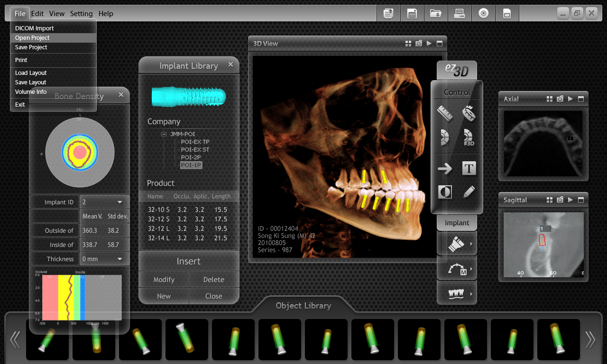The width and height of the screenshot is (607, 364).
Task: Click the save document toolbar icon
Action: [x=412, y=13]
